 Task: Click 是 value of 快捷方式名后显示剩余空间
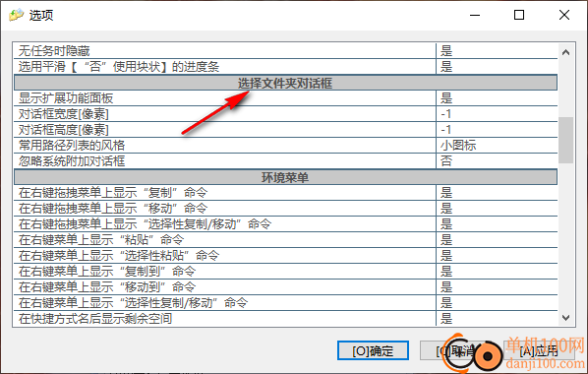coord(497,319)
